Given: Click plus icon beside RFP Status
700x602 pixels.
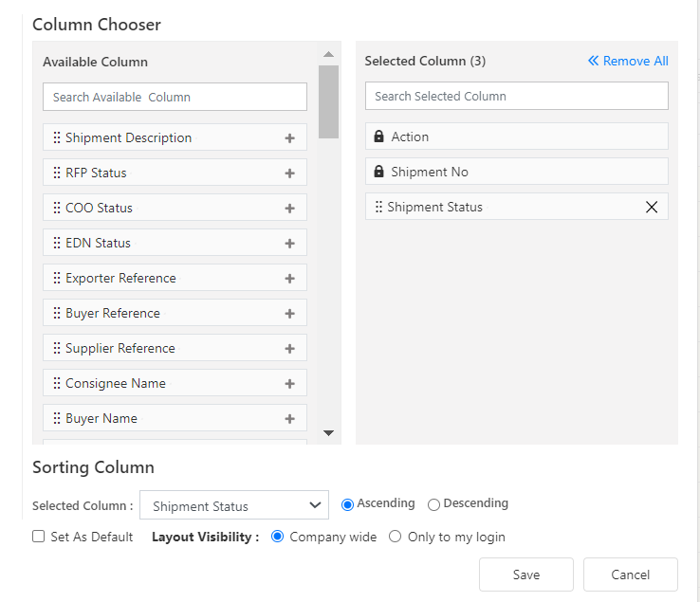Looking at the screenshot, I should [290, 173].
